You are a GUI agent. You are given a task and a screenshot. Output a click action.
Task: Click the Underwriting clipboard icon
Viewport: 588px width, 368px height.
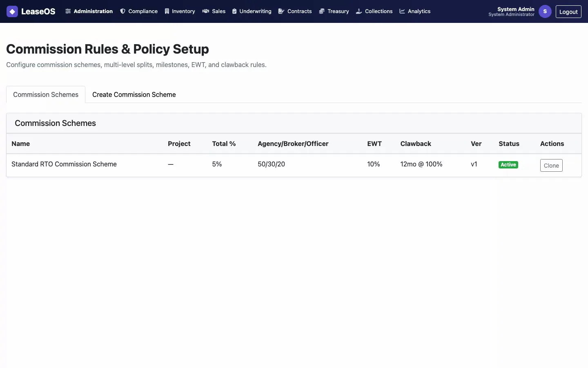[x=234, y=11]
